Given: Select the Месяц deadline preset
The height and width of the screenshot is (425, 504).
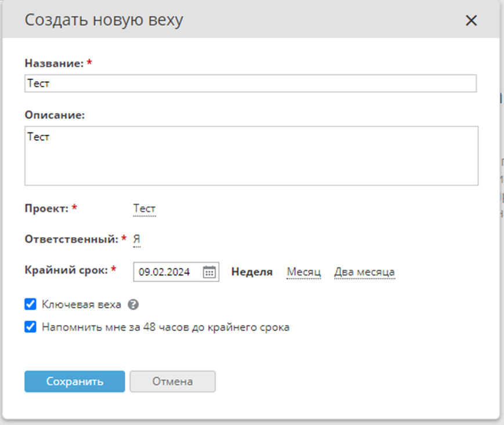Looking at the screenshot, I should coord(304,272).
